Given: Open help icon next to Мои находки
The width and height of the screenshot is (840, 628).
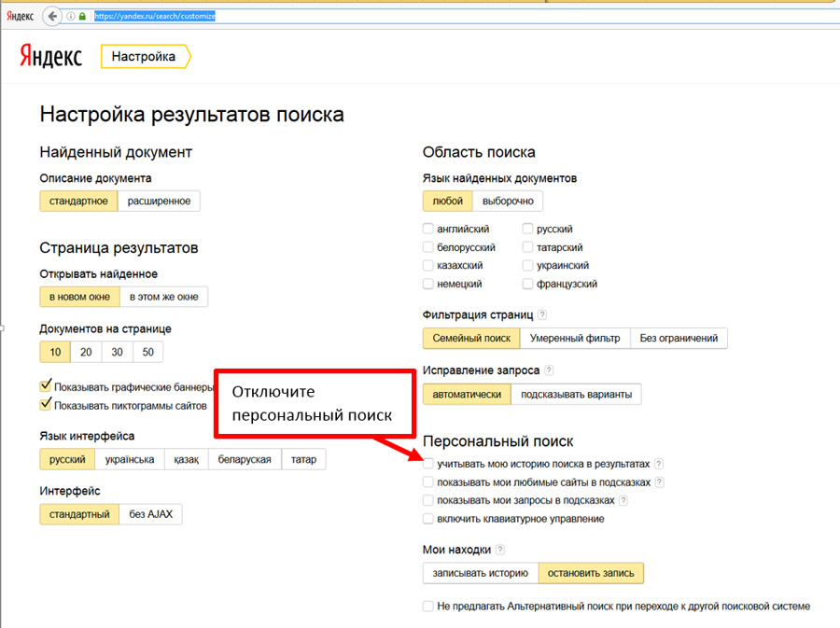Looking at the screenshot, I should [x=500, y=550].
